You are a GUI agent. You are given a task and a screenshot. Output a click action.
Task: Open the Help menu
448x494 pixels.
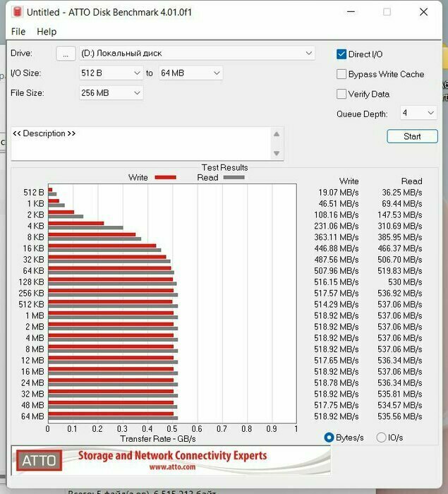[47, 32]
